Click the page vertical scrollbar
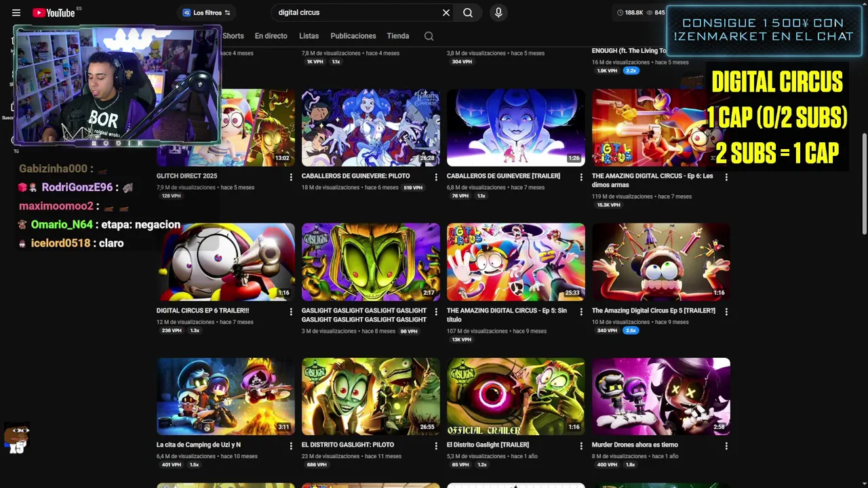This screenshot has height=488, width=868. click(864, 183)
